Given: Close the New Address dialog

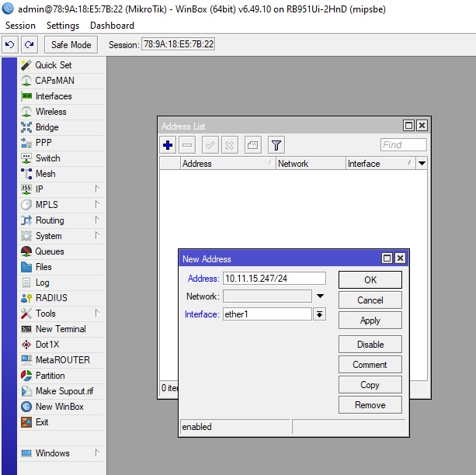Looking at the screenshot, I should [x=401, y=258].
